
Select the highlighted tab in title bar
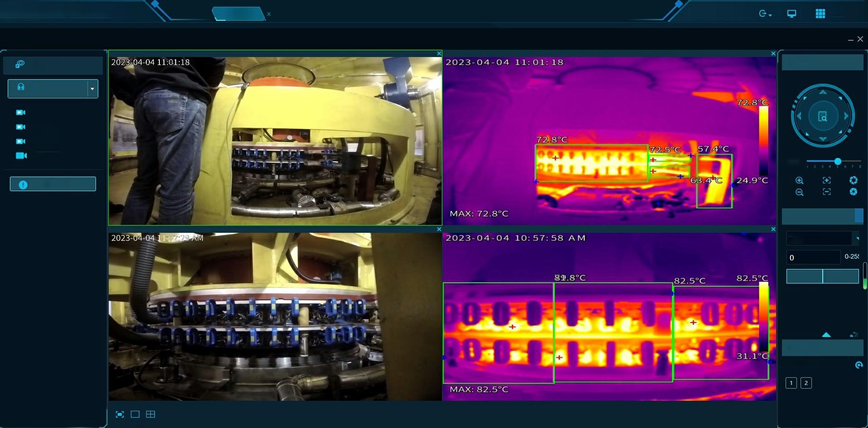click(x=239, y=14)
